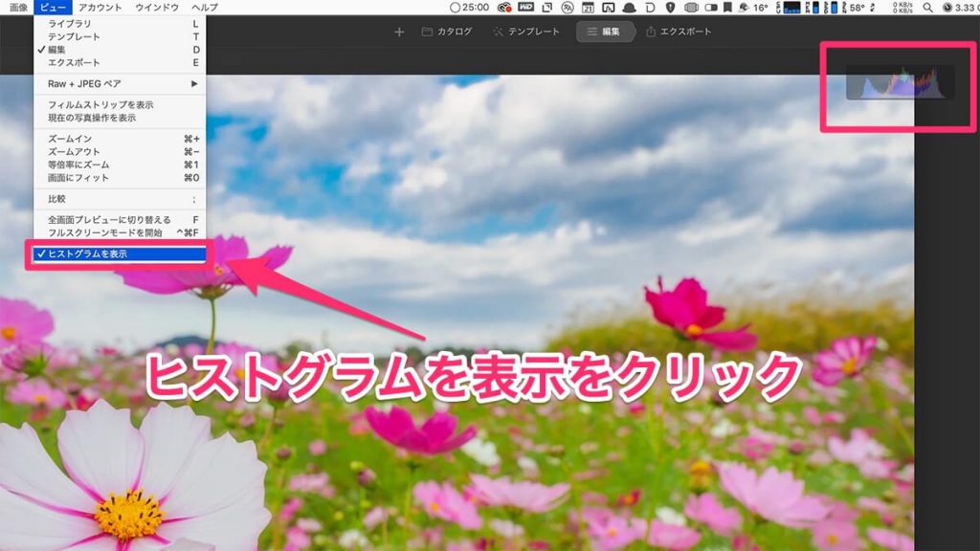Open the ウインドウ menu
This screenshot has width=980, height=551.
(157, 8)
